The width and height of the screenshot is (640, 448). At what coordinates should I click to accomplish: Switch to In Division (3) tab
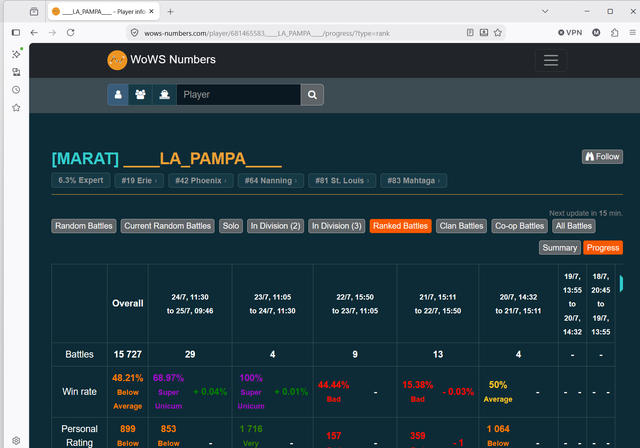coord(337,226)
